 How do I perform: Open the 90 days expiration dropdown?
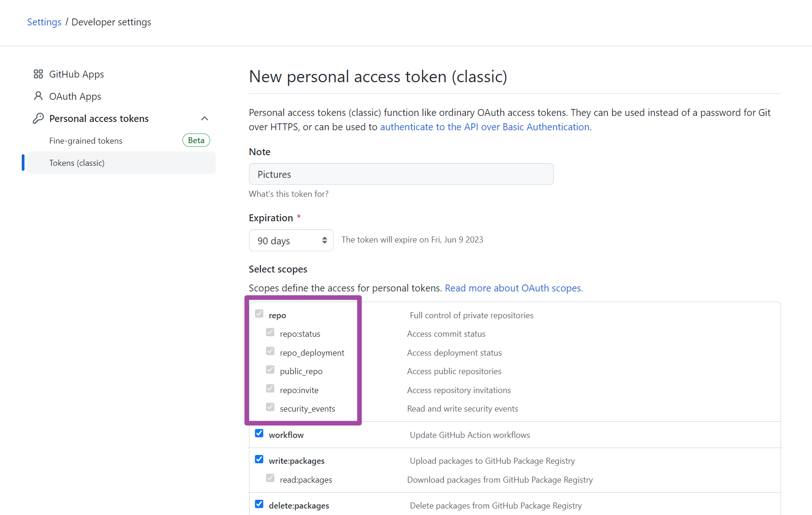coord(291,241)
